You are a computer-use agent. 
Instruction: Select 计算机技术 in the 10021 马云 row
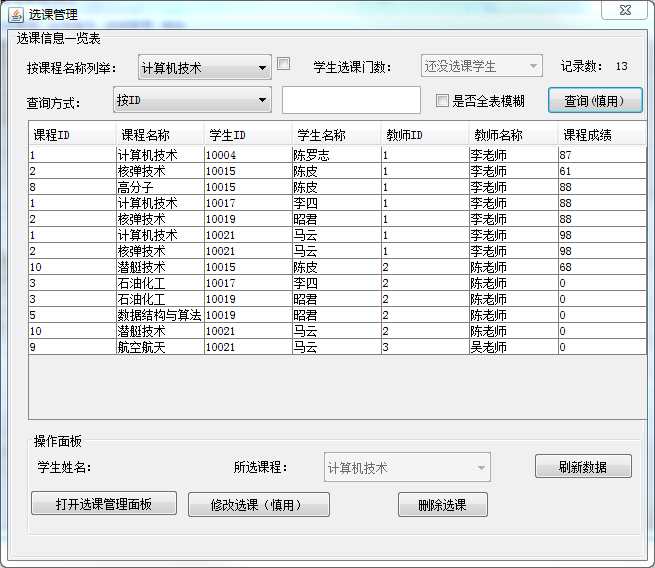point(160,235)
